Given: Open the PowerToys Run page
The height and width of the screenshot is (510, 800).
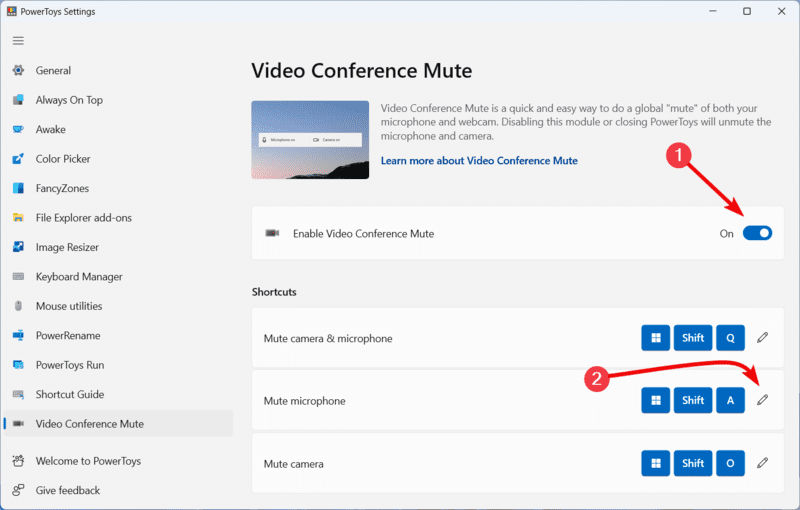Looking at the screenshot, I should [x=118, y=365].
